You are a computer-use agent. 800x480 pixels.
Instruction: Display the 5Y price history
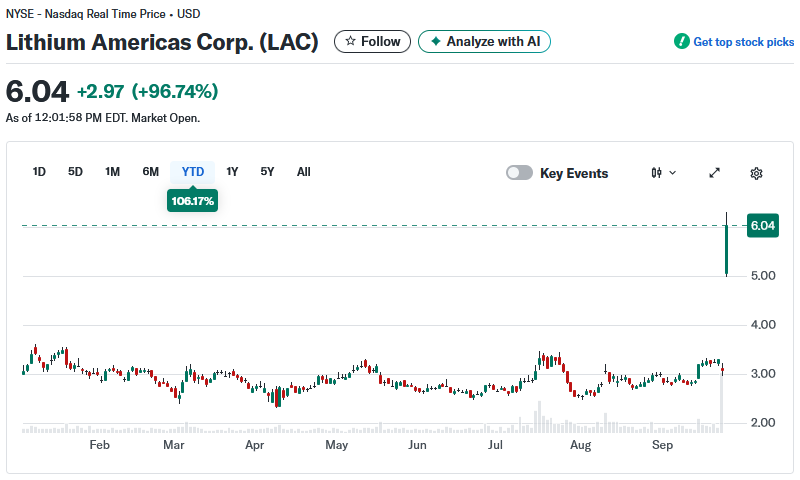267,172
